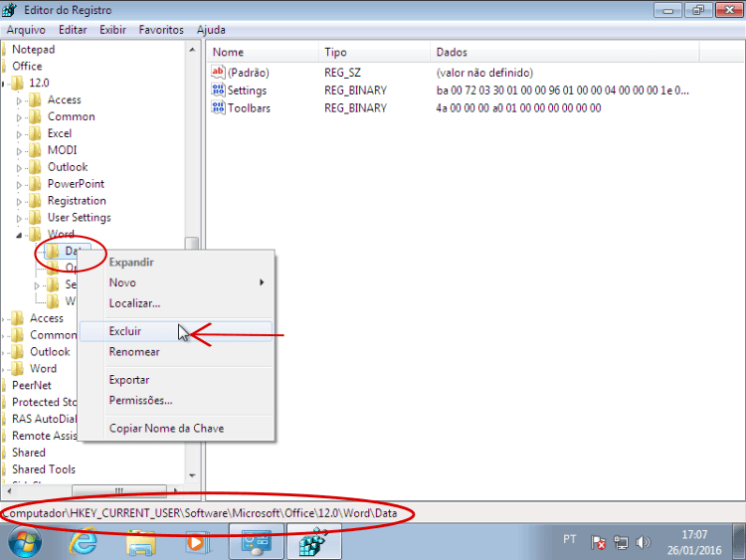Select the Office key in the tree

click(x=27, y=66)
